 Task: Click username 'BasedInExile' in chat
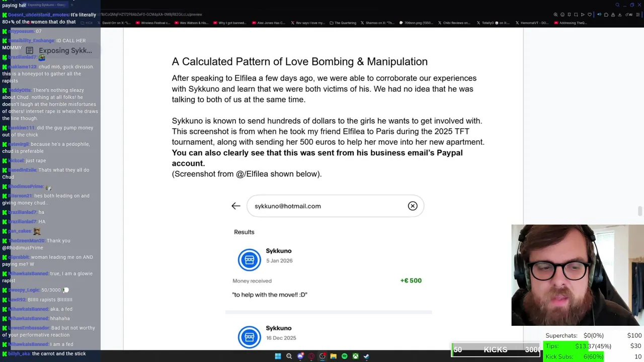(23, 170)
